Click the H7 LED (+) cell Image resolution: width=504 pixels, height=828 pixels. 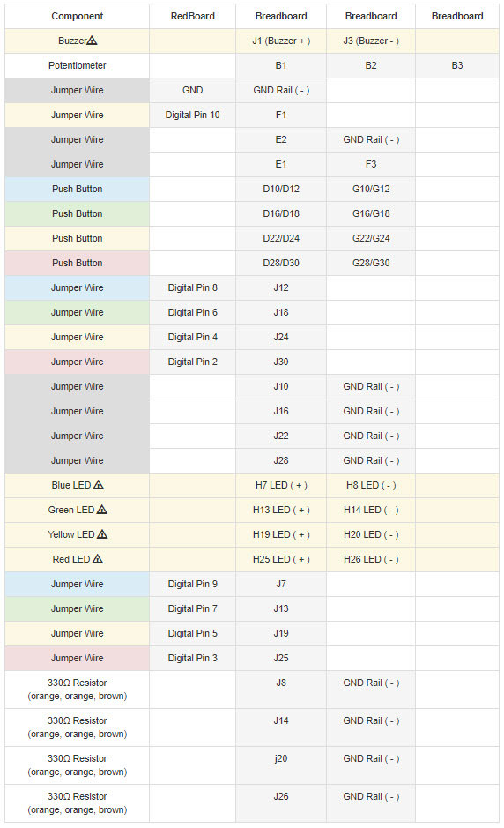click(x=281, y=485)
